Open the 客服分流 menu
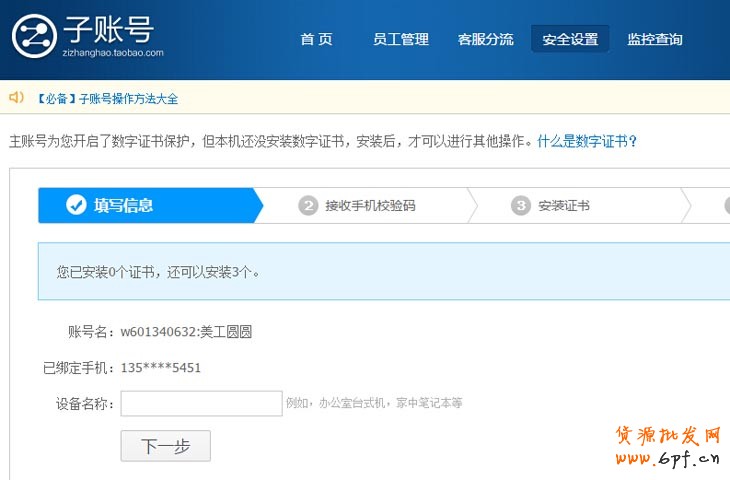 [486, 39]
